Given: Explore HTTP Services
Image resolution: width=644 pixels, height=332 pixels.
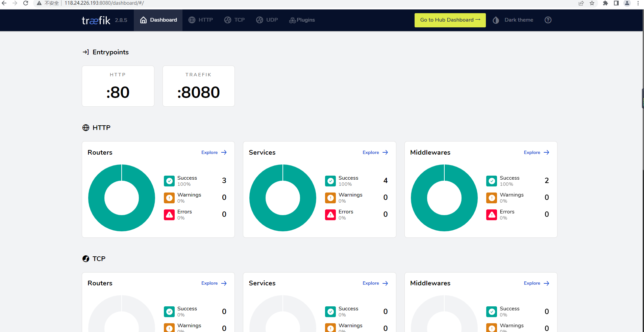Looking at the screenshot, I should coord(375,152).
